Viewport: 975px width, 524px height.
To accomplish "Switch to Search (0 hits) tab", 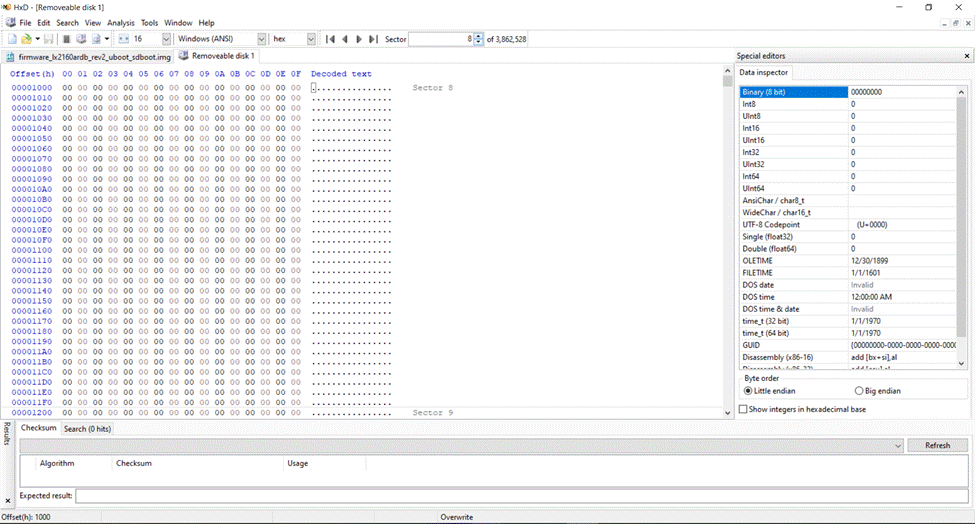I will pos(87,429).
